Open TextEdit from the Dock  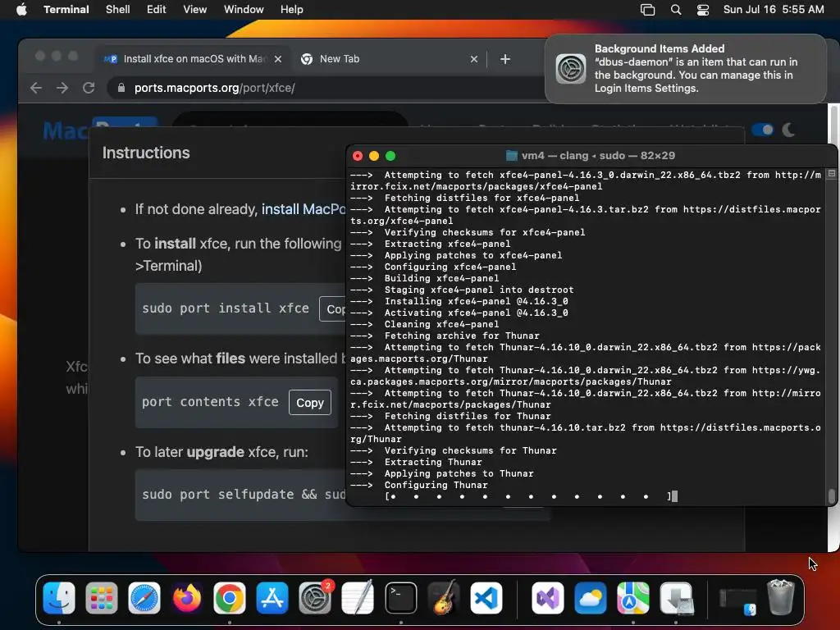[x=358, y=598]
